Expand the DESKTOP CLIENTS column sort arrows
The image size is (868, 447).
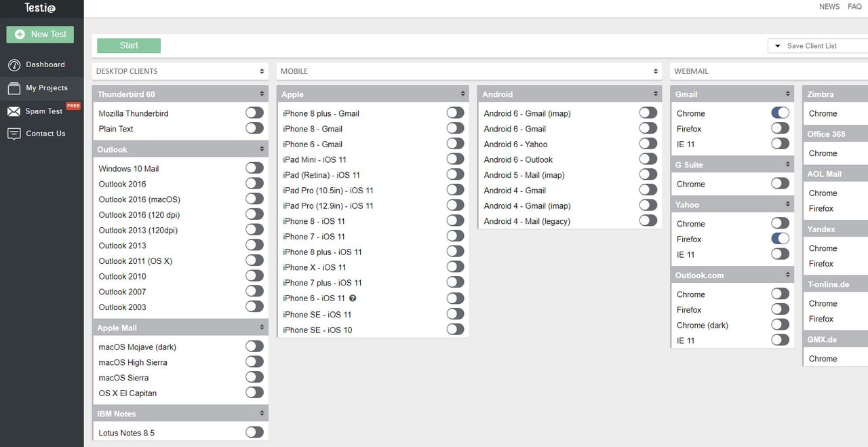tap(262, 71)
